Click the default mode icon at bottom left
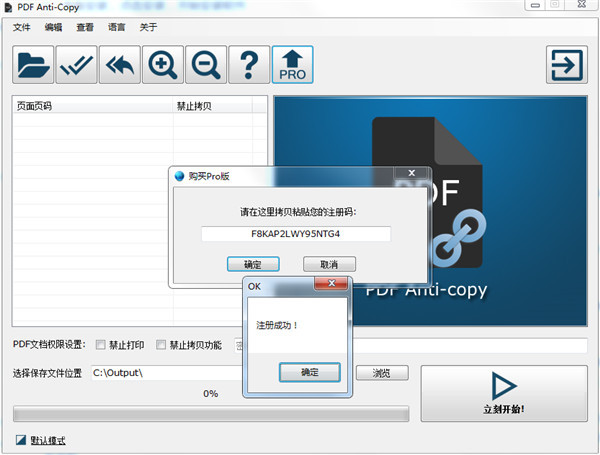The height and width of the screenshot is (455, 600). [21, 440]
